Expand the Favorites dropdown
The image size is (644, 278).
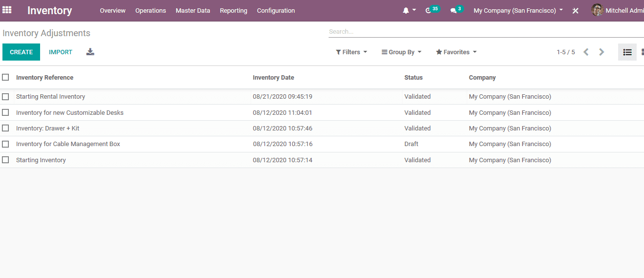pyautogui.click(x=456, y=52)
